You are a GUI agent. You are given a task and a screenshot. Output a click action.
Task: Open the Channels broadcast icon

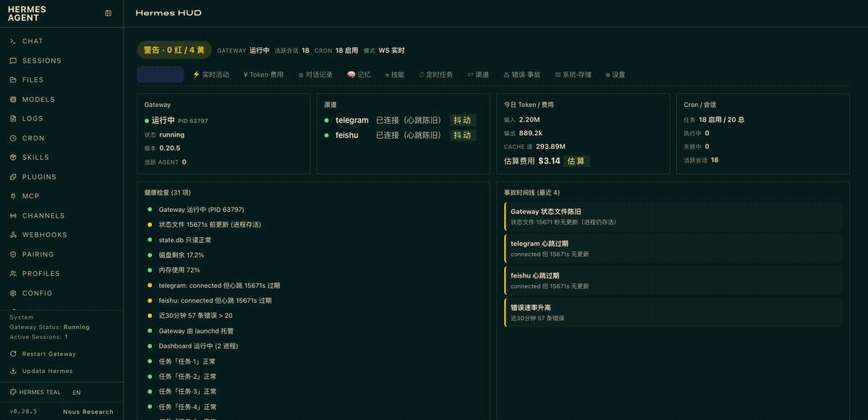click(x=13, y=216)
